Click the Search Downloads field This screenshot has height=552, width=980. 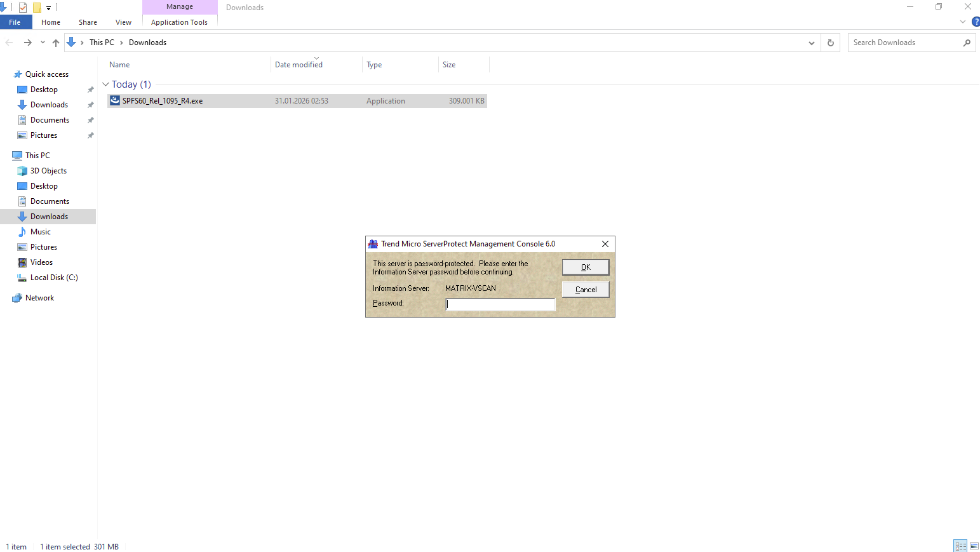click(904, 43)
